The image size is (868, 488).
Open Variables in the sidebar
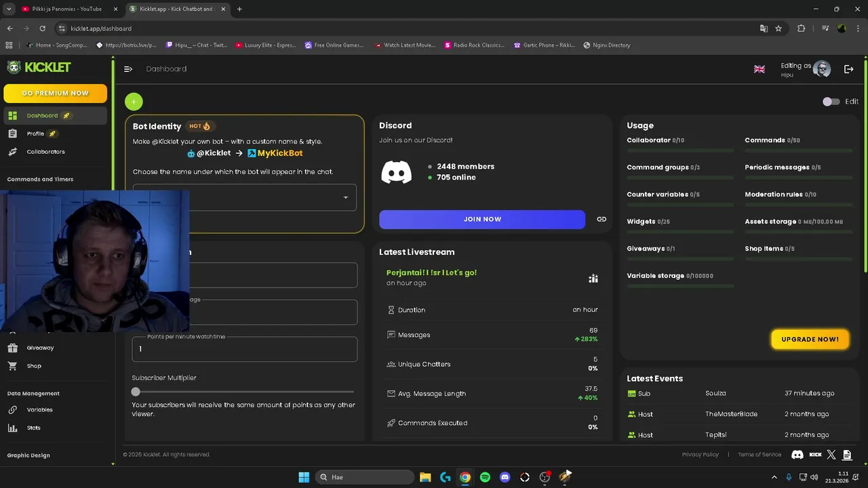click(x=55, y=409)
